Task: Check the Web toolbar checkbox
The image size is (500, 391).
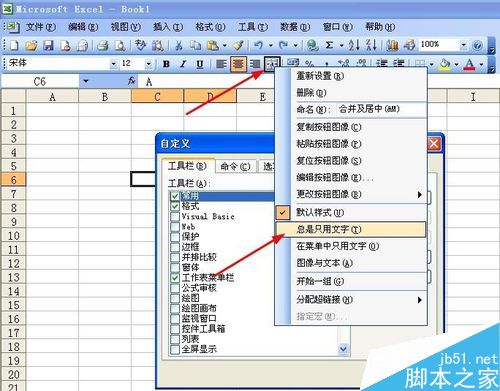Action: point(175,227)
